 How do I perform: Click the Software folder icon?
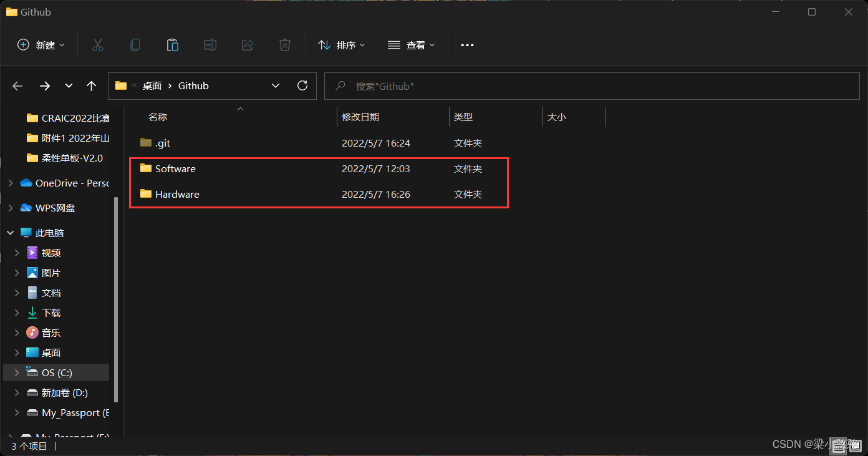tap(146, 168)
